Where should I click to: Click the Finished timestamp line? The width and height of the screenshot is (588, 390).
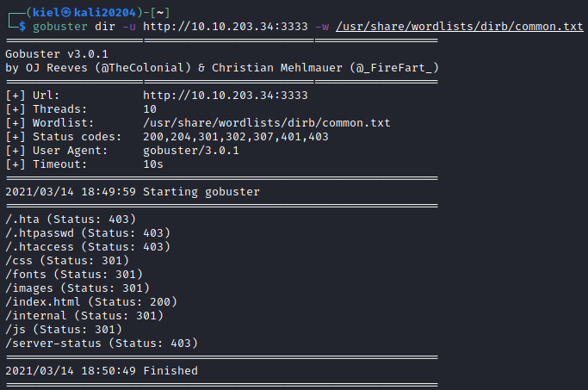101,370
